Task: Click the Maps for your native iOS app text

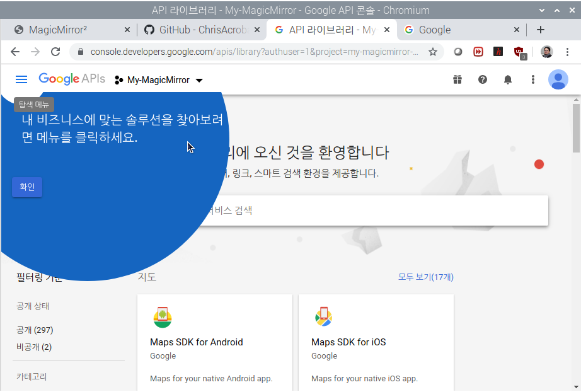Action: click(x=365, y=378)
